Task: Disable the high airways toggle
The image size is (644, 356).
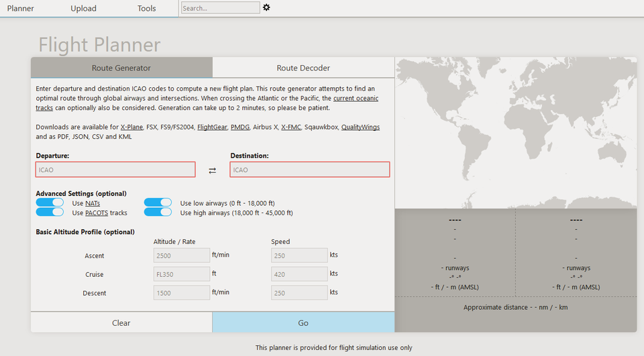Action: pyautogui.click(x=158, y=213)
